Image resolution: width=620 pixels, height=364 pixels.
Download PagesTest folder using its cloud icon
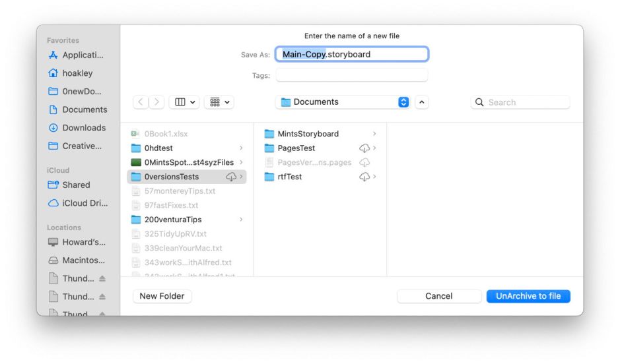(x=364, y=148)
